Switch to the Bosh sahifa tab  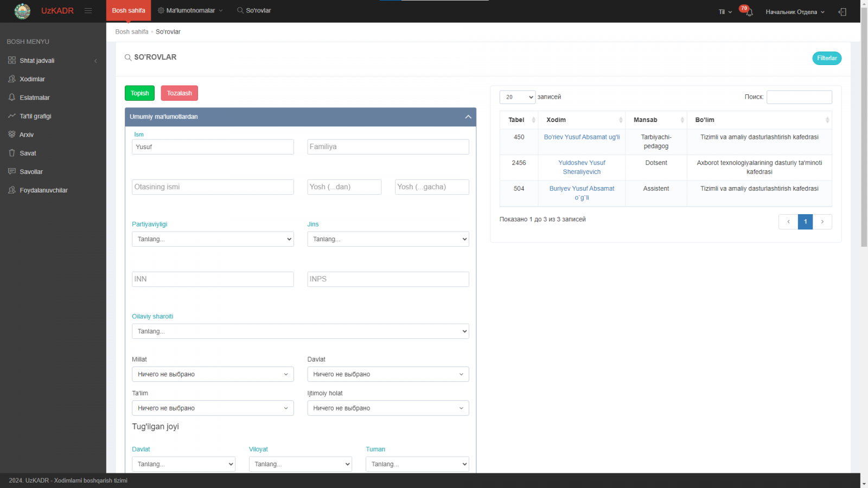point(129,11)
